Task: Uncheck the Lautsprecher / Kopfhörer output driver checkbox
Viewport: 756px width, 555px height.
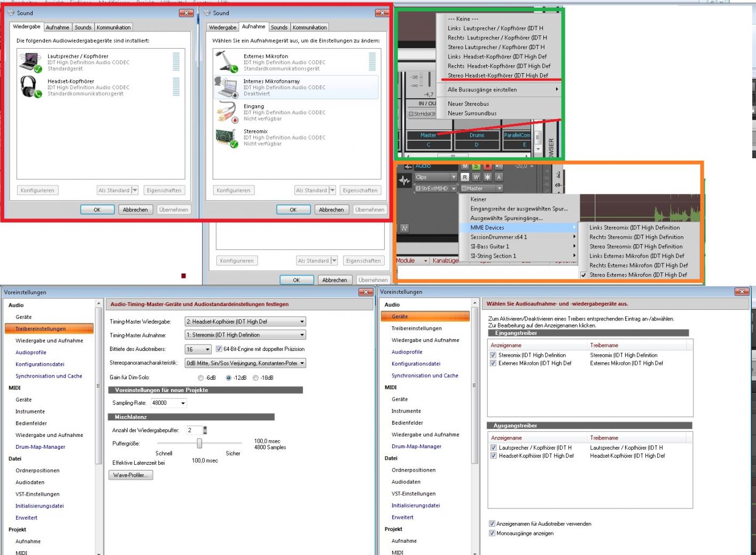Action: (x=494, y=448)
